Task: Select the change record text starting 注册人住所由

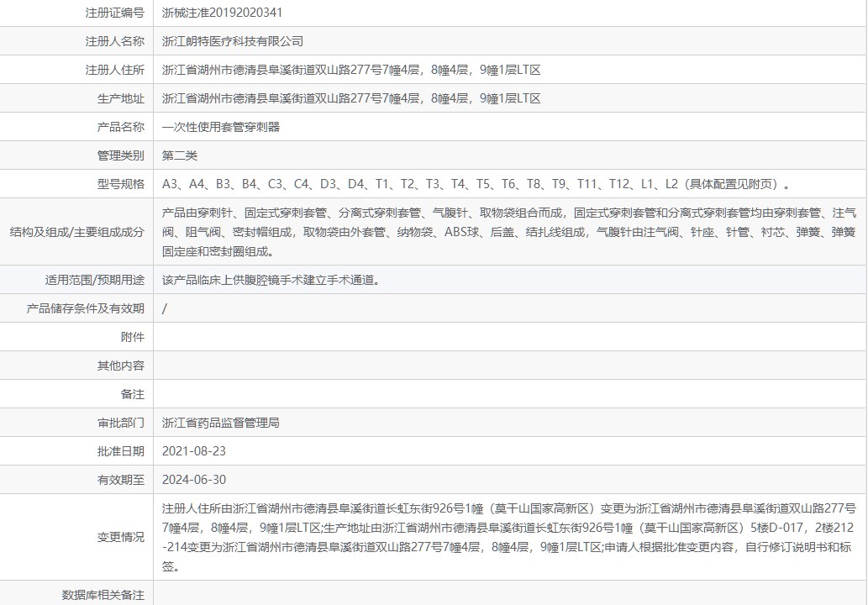Action: [508, 538]
